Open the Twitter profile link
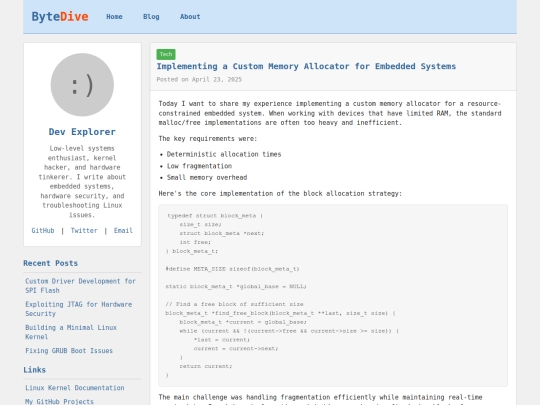540x405 pixels. [84, 230]
